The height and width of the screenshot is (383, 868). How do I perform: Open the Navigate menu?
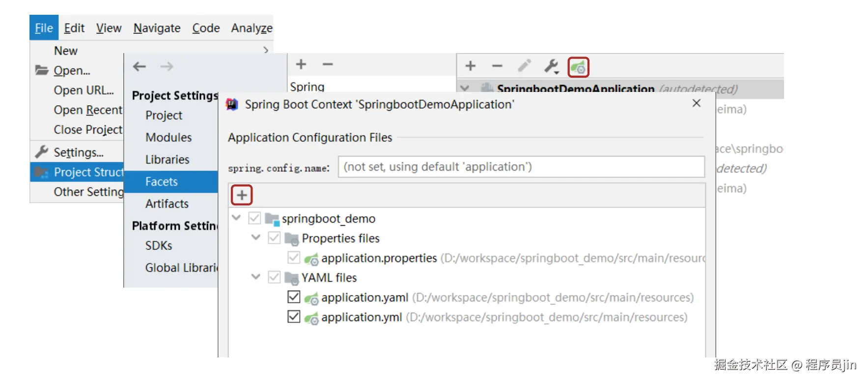[157, 28]
